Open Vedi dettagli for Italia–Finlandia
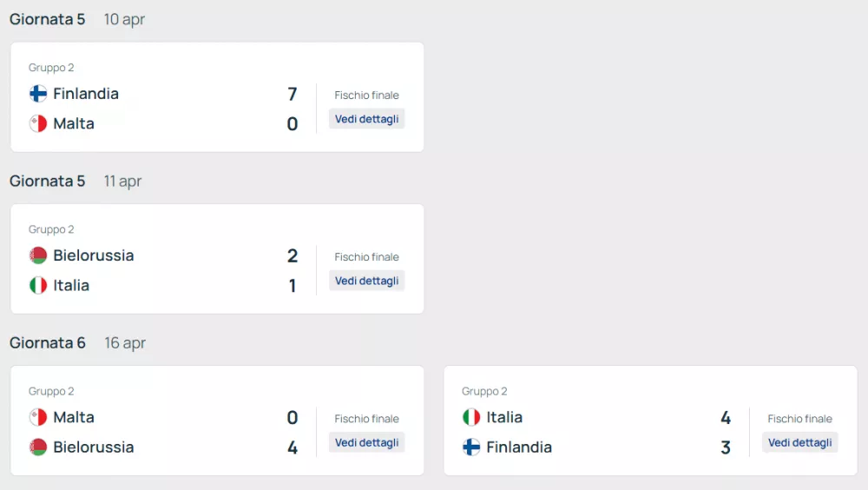 click(799, 442)
